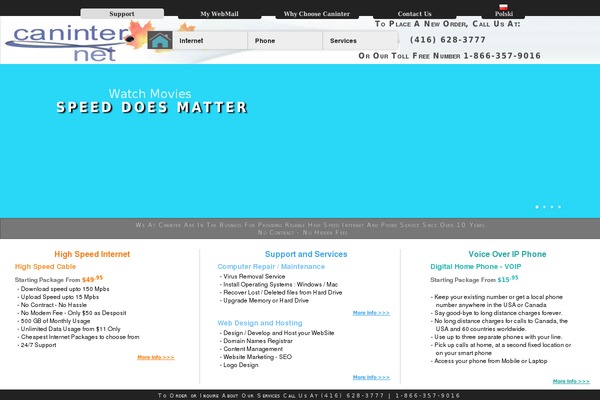Click the Watch Movies banner caption
The image size is (600, 400).
click(150, 94)
